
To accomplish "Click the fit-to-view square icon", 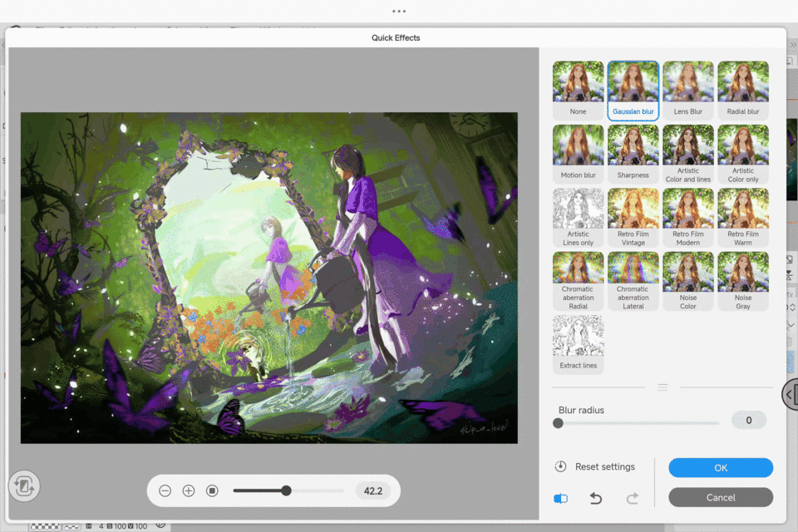I will 212,491.
